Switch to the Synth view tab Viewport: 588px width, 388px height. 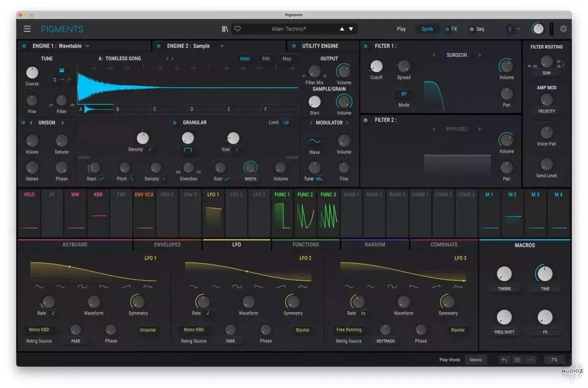point(427,29)
